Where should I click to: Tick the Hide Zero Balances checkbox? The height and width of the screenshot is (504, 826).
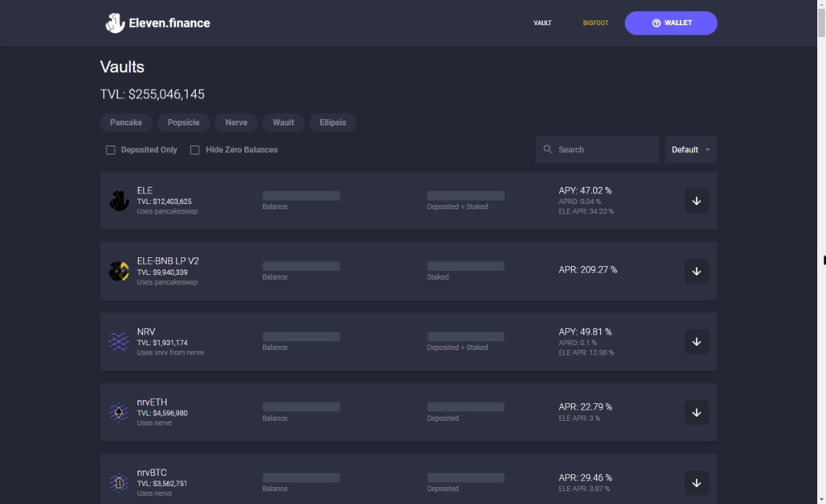(195, 150)
